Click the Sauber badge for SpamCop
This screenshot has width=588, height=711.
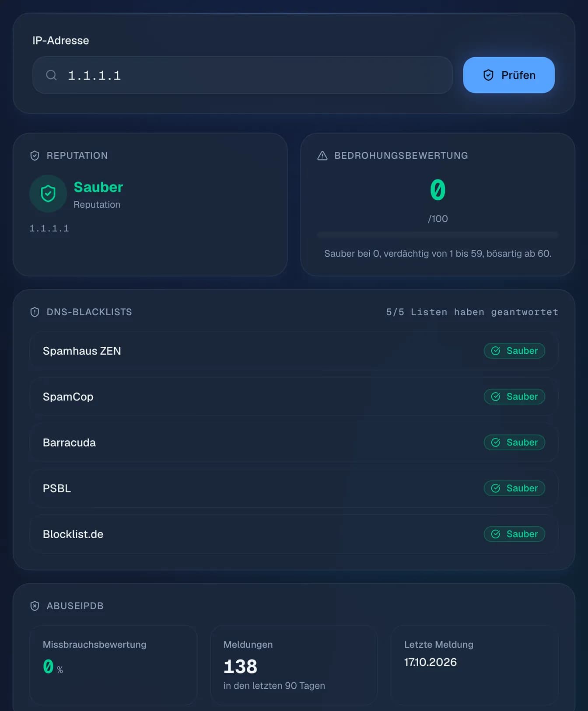[x=514, y=397]
